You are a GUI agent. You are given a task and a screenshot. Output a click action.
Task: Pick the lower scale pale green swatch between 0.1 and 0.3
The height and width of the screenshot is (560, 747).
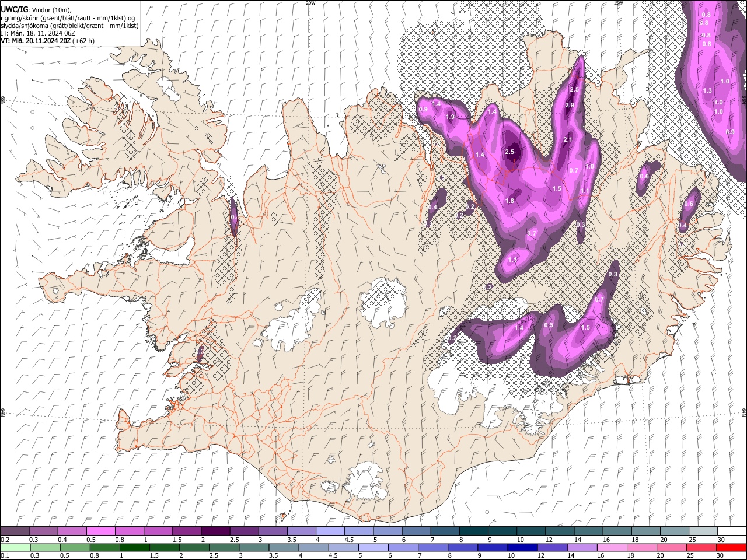coord(15,547)
